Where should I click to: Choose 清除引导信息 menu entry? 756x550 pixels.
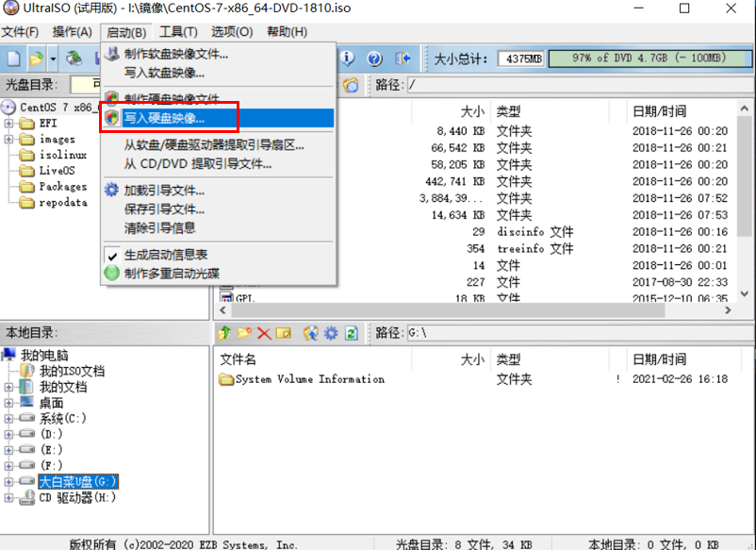tap(219, 227)
